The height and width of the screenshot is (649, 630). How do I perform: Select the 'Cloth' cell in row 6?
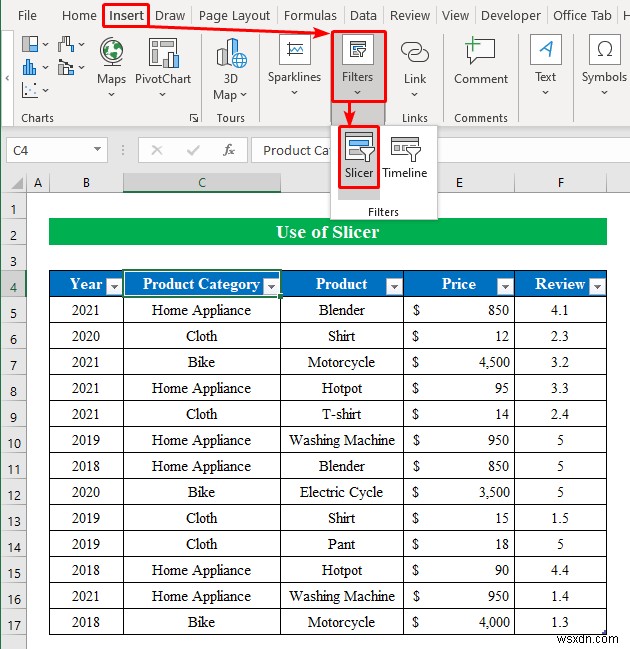click(202, 336)
